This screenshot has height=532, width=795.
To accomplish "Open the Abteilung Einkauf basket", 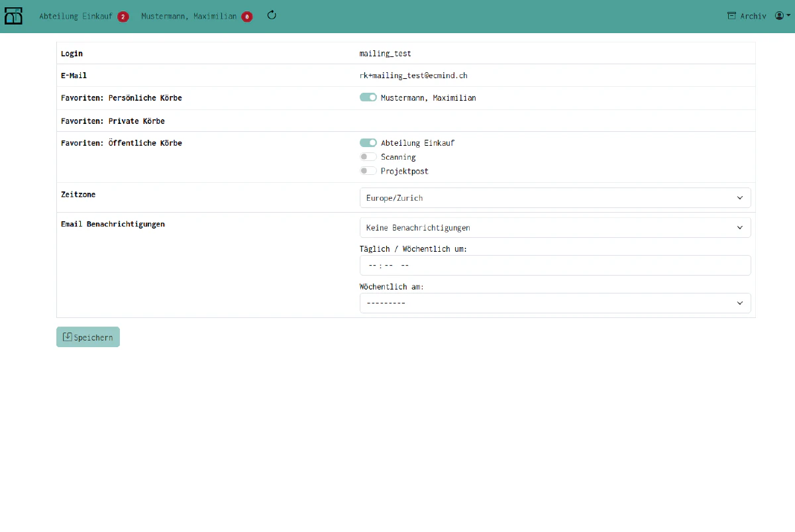I will tap(75, 16).
